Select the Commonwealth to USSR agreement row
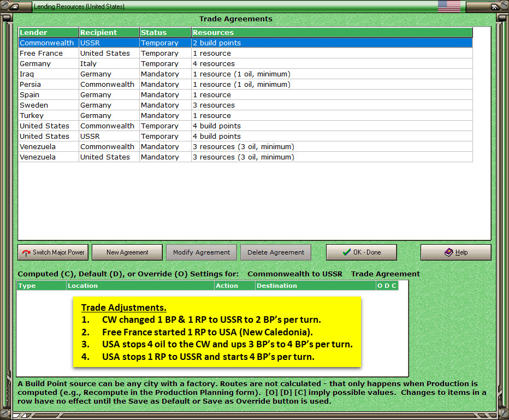The image size is (509, 420). [245, 43]
